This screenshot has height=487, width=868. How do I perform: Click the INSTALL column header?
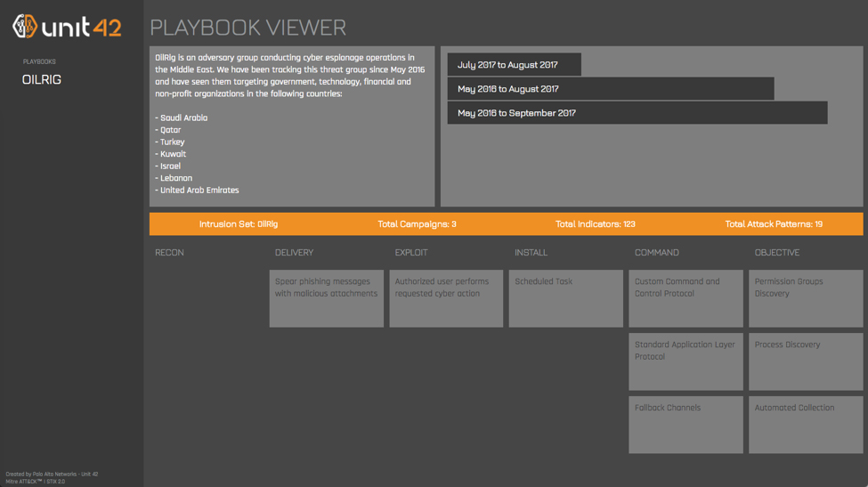pyautogui.click(x=531, y=252)
